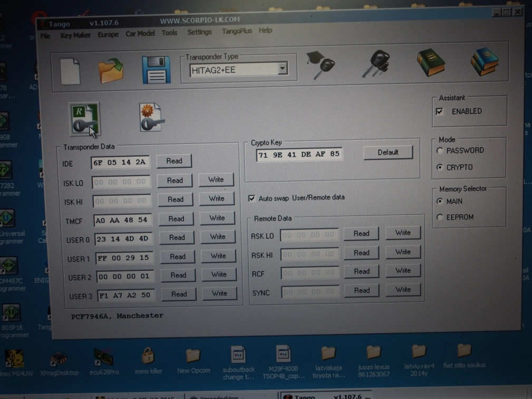
Task: Click the Read transponder key icon
Action: point(84,119)
